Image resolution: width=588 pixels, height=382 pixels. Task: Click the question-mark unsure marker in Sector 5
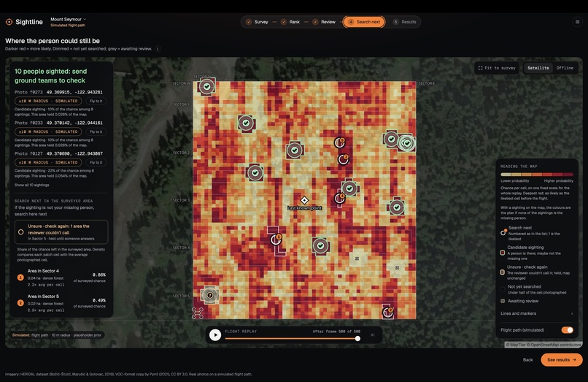[x=210, y=295]
